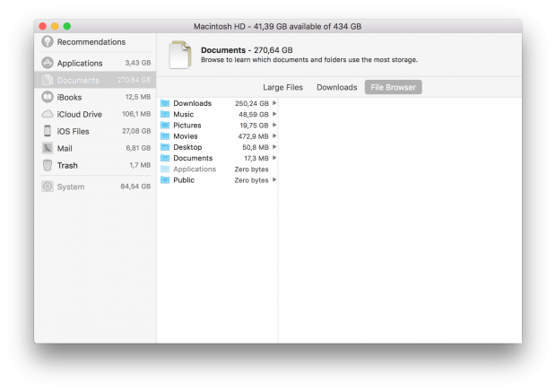Open Recommendations in the sidebar

click(91, 42)
